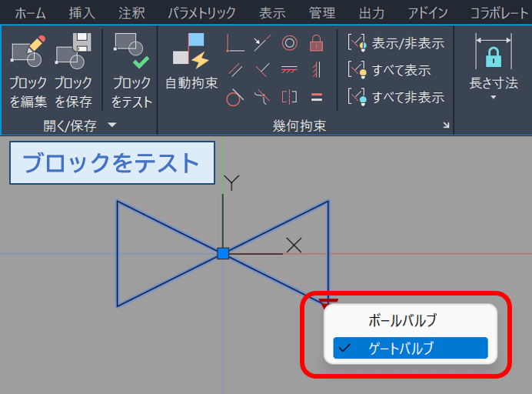Click the blue square grip at block origin

tap(223, 253)
